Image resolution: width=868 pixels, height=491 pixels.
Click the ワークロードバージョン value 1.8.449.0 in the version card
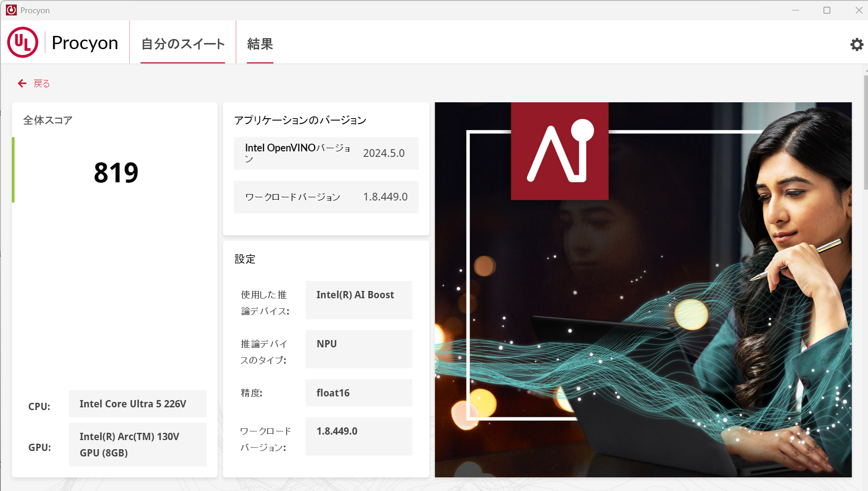(385, 197)
